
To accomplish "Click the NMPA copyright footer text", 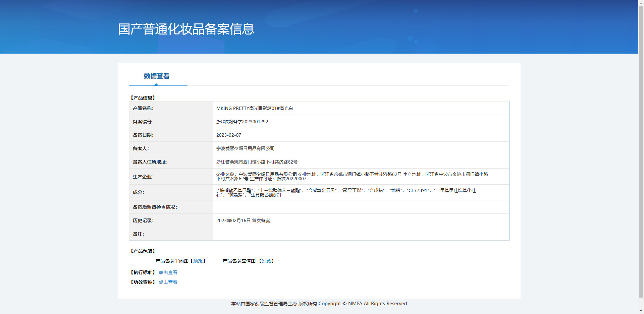I will (x=319, y=304).
